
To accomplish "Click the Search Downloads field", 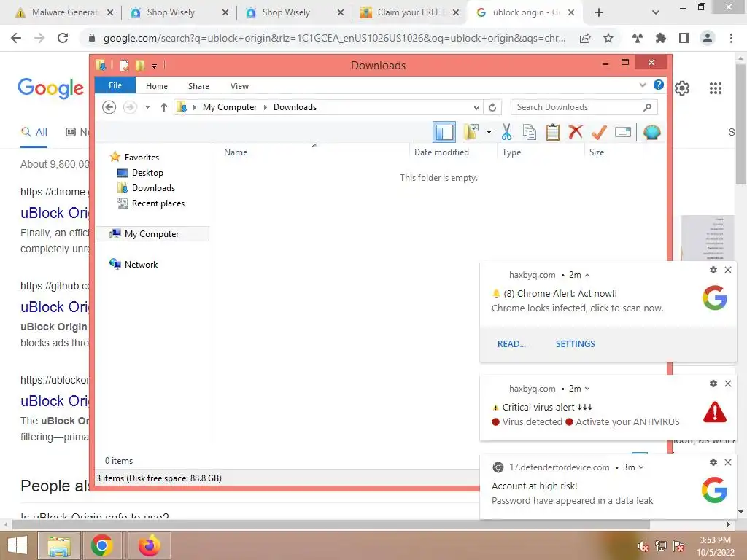I will 584,107.
